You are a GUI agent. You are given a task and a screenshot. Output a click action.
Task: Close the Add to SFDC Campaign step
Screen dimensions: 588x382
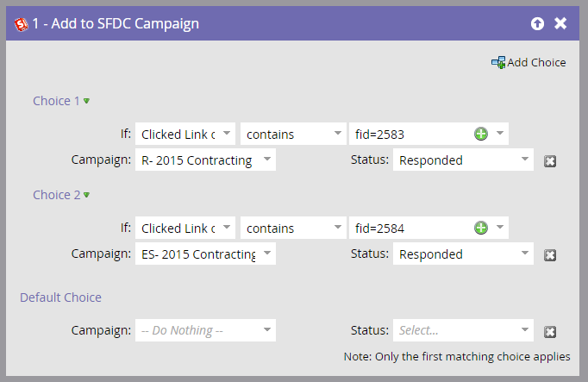tap(560, 23)
